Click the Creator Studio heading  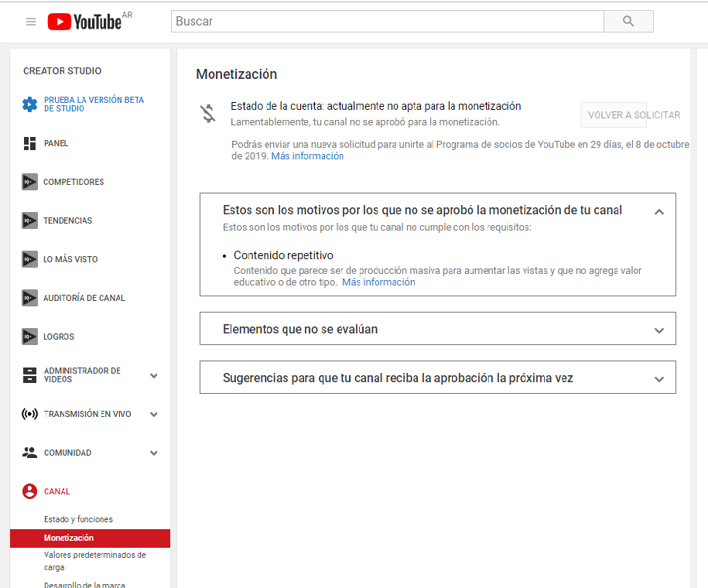pyautogui.click(x=63, y=71)
